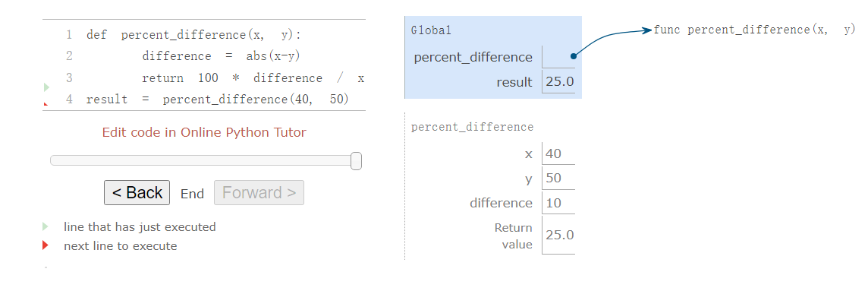This screenshot has width=868, height=291.
Task: Click the Return value 25.0 cell
Action: coord(559,235)
